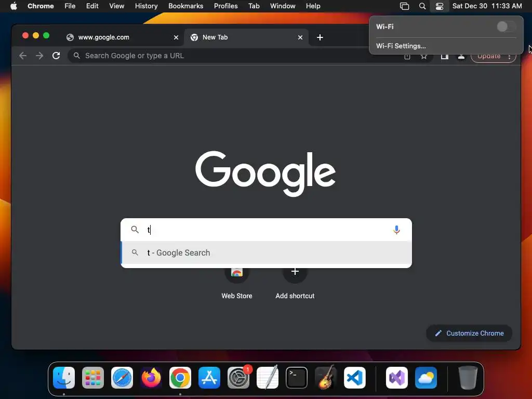Open Visual Studio from the Dock
Viewport: 532px width, 399px height.
(x=397, y=378)
